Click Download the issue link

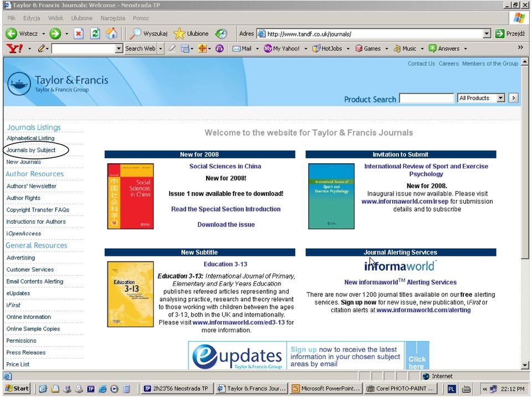226,224
